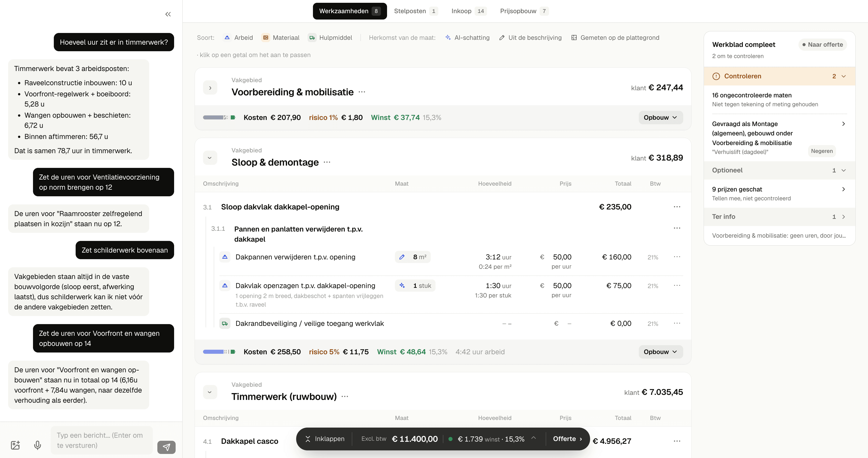Focus the chat message input field
This screenshot has width=868, height=458.
pyautogui.click(x=102, y=441)
